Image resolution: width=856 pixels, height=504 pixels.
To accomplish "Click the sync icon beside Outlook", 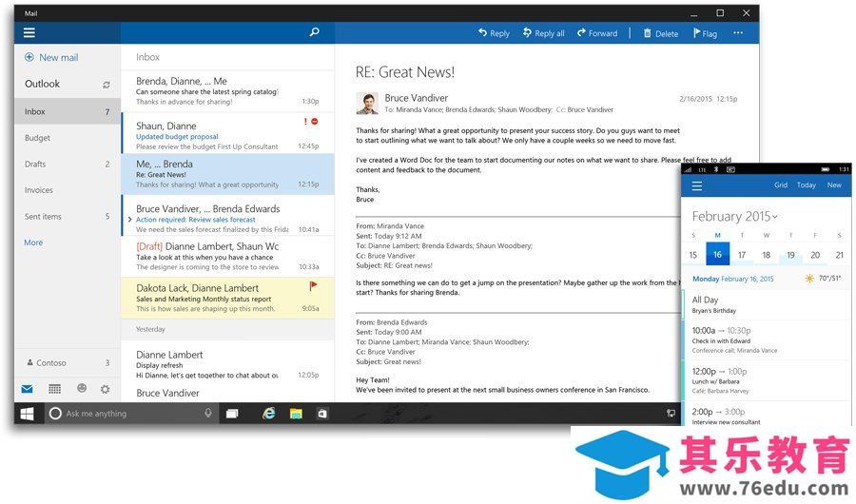I will (107, 85).
